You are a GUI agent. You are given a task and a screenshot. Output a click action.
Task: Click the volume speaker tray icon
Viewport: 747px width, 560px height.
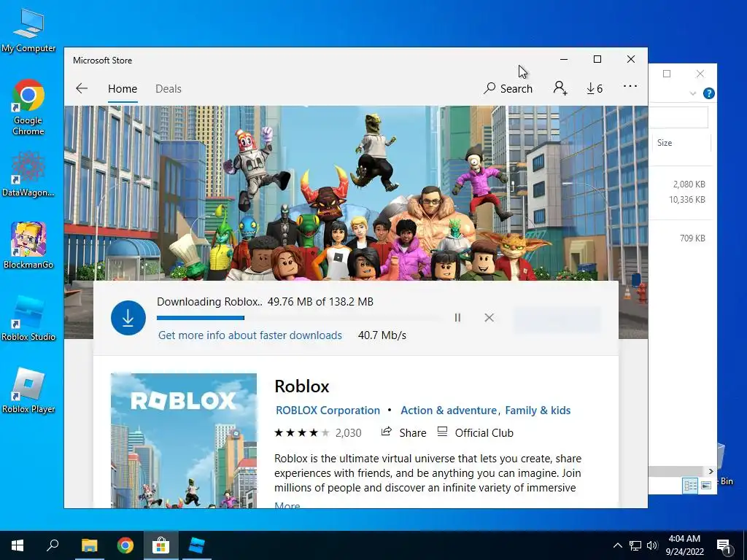652,545
